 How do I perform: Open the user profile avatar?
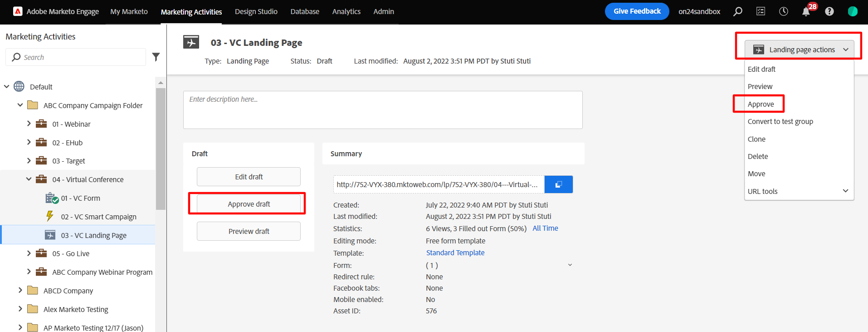click(853, 11)
